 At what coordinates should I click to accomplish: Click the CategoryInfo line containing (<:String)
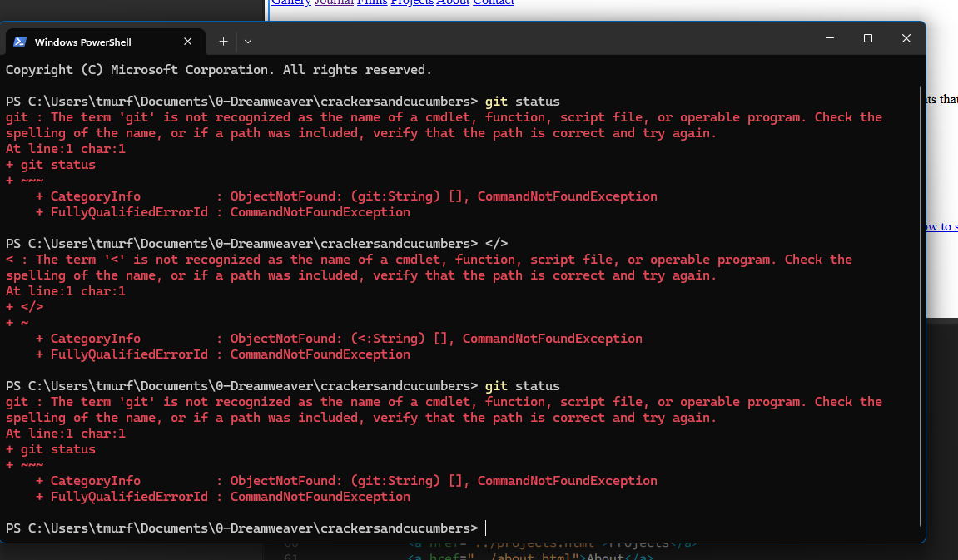click(339, 339)
